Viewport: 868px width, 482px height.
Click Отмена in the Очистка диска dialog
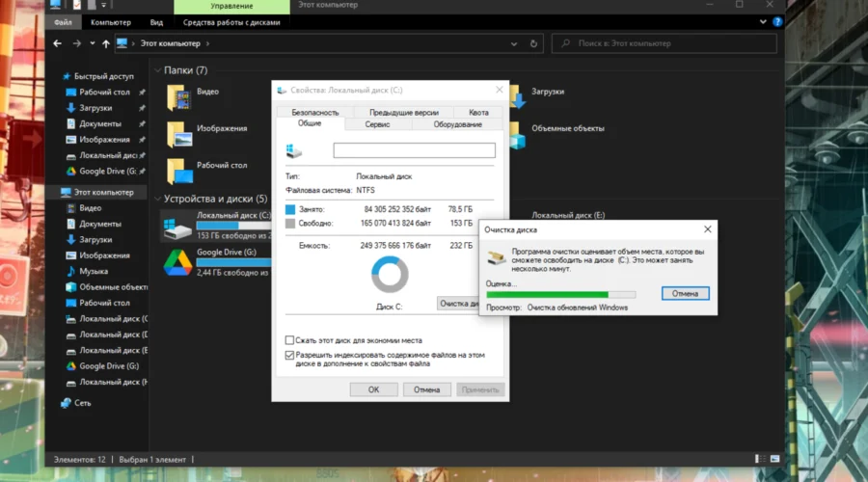click(x=686, y=293)
